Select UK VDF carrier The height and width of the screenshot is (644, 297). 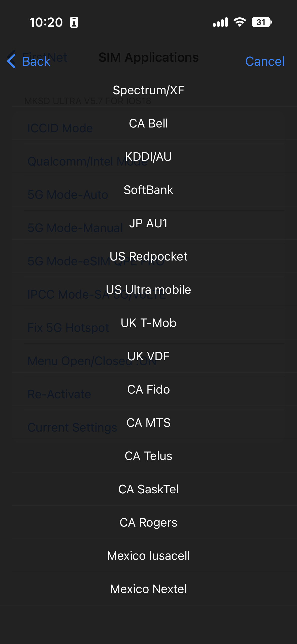[148, 356]
